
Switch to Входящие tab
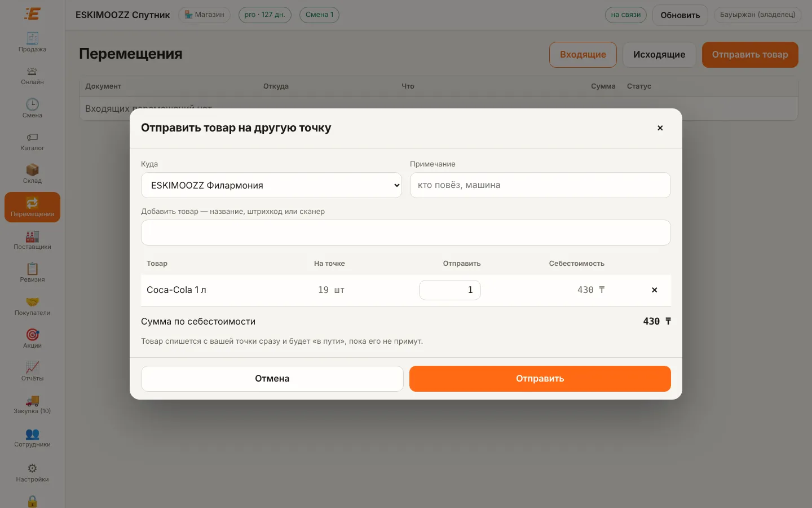tap(583, 55)
